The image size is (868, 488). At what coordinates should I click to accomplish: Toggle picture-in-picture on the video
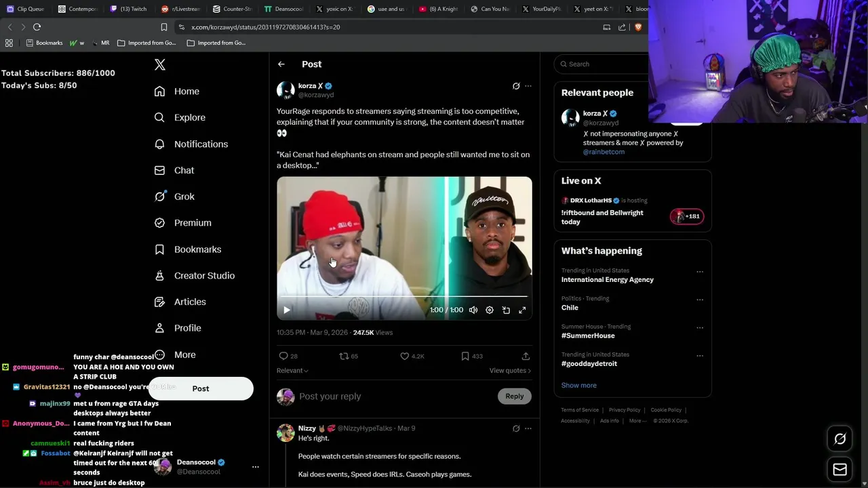coord(506,310)
